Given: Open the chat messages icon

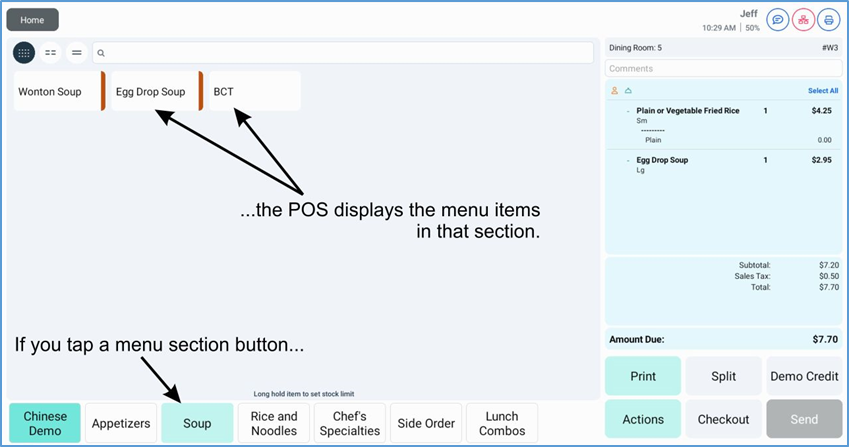Looking at the screenshot, I should [x=778, y=20].
